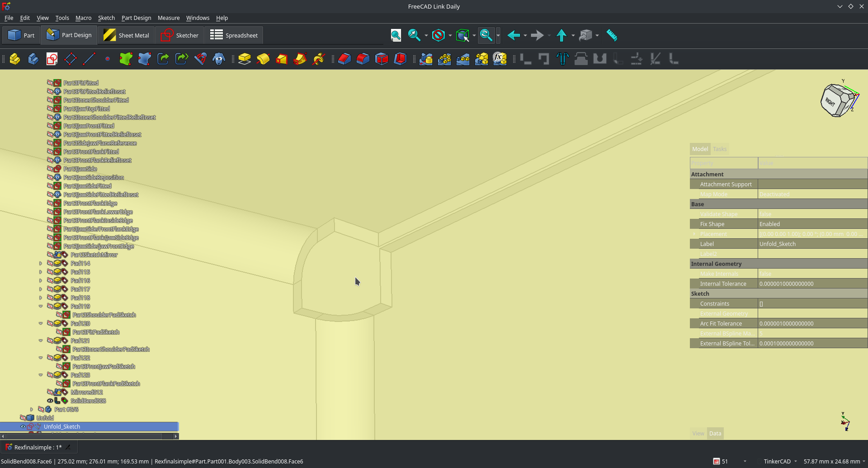The height and width of the screenshot is (468, 868).
Task: Click the Back navigation arrow icon
Action: 514,35
